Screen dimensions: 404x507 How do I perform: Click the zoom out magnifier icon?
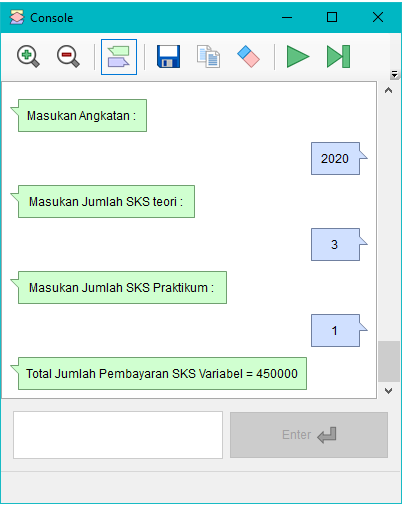point(68,57)
